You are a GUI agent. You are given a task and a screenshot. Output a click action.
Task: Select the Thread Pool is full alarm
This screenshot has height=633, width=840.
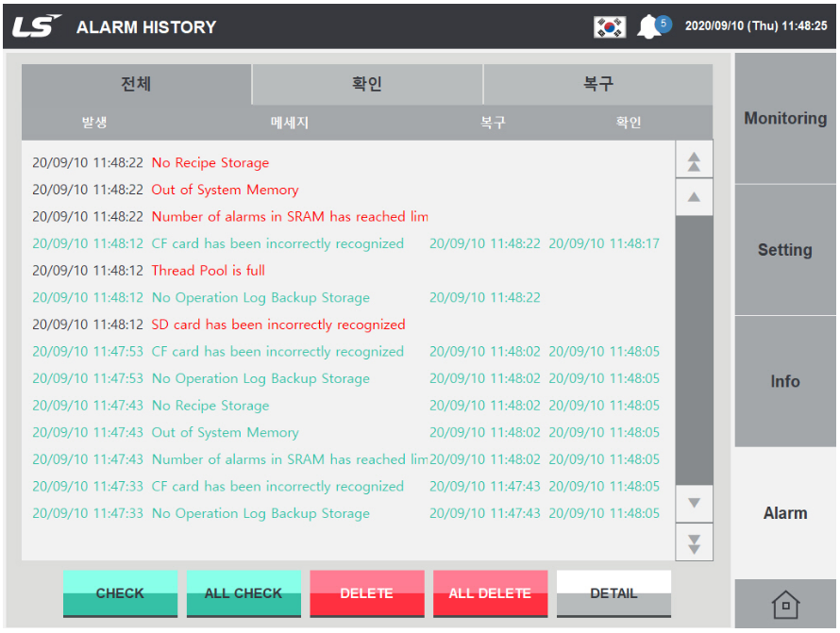348,271
